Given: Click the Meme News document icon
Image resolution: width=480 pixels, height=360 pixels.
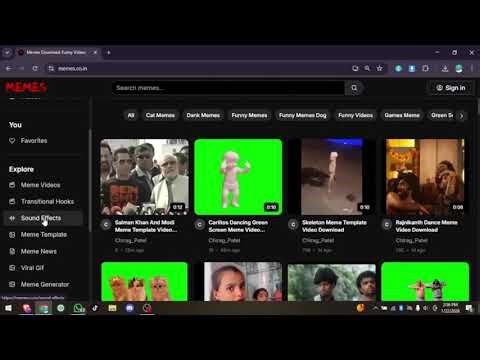Looking at the screenshot, I should pyautogui.click(x=12, y=251).
